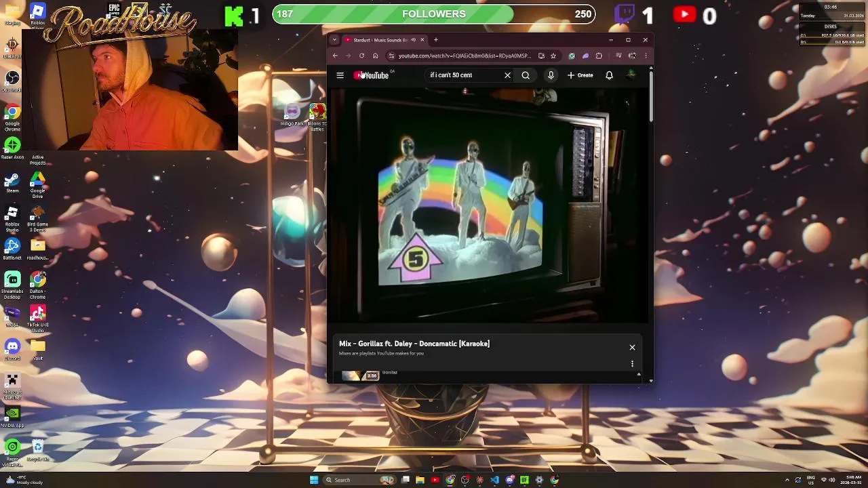Open Chrome three-dot menu
The image size is (868, 488).
646,56
